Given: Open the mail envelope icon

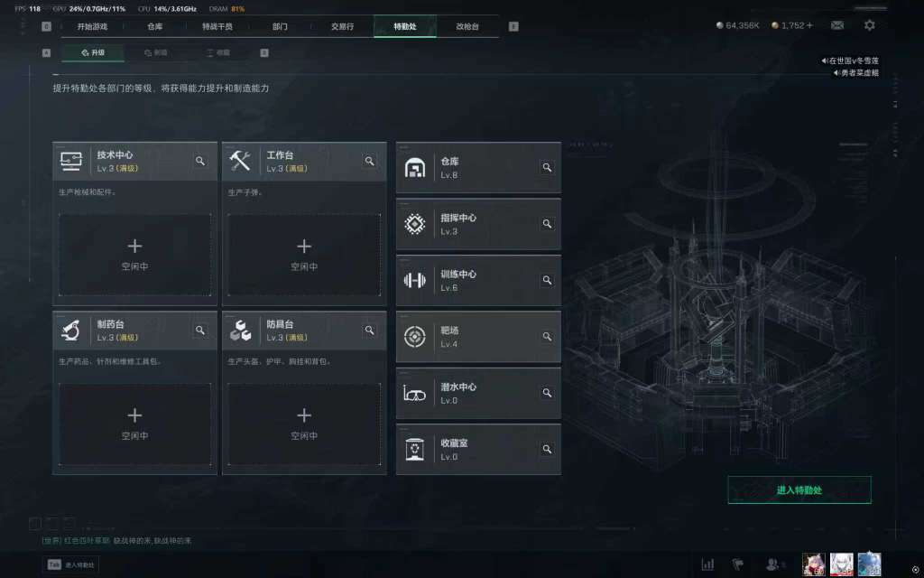Looking at the screenshot, I should 837,25.
